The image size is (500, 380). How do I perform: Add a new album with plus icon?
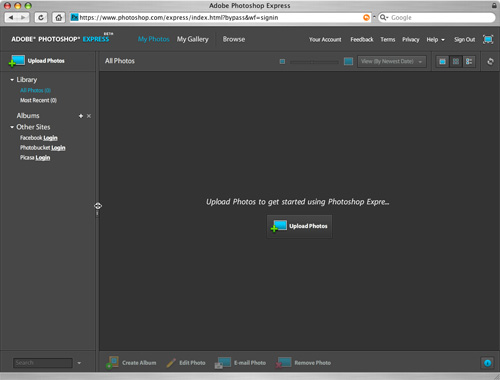point(81,116)
